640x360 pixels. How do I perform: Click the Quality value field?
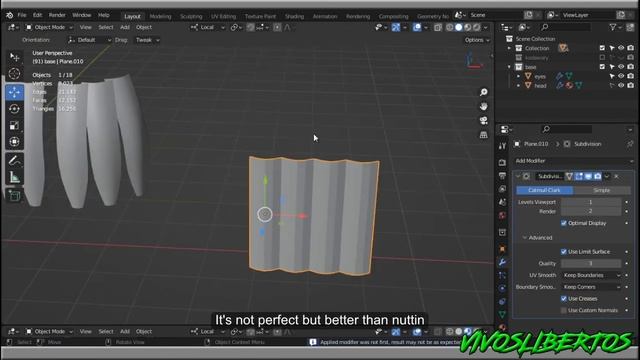point(591,264)
